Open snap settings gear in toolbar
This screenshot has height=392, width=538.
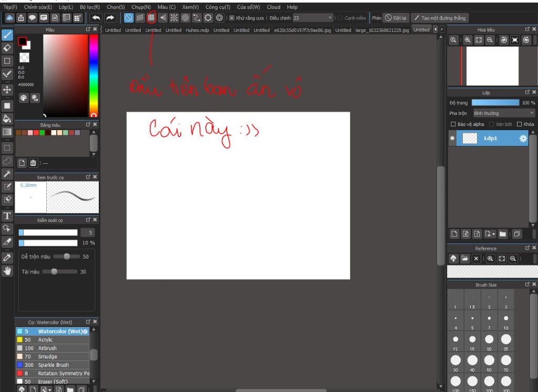click(220, 18)
